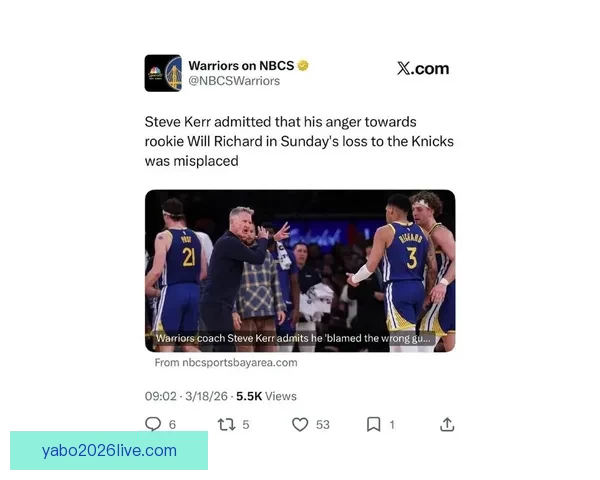This screenshot has width=600, height=480.
Task: Click the yabo2026live.com banner link
Action: tap(109, 451)
